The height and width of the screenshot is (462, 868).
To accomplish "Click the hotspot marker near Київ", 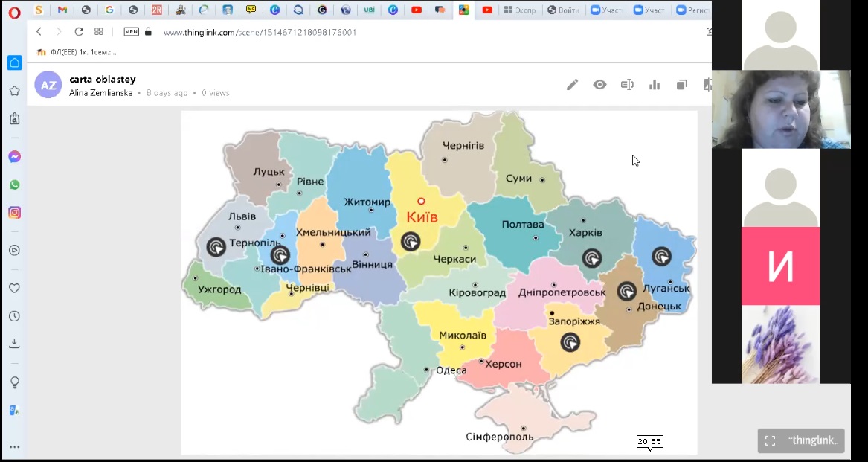I will tap(411, 241).
